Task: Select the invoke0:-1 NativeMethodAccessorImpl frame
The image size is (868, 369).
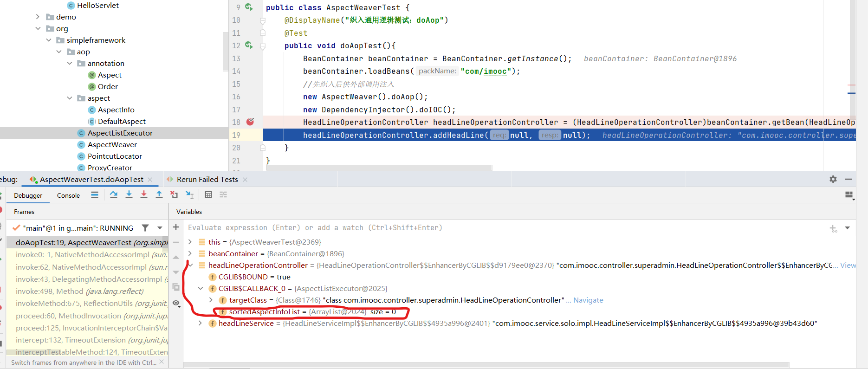Action: (x=87, y=254)
